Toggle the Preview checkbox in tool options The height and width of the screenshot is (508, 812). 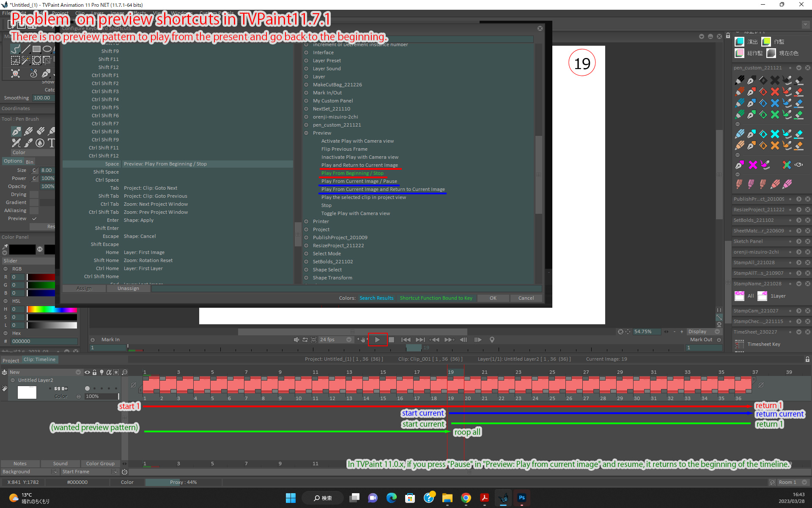[34, 218]
